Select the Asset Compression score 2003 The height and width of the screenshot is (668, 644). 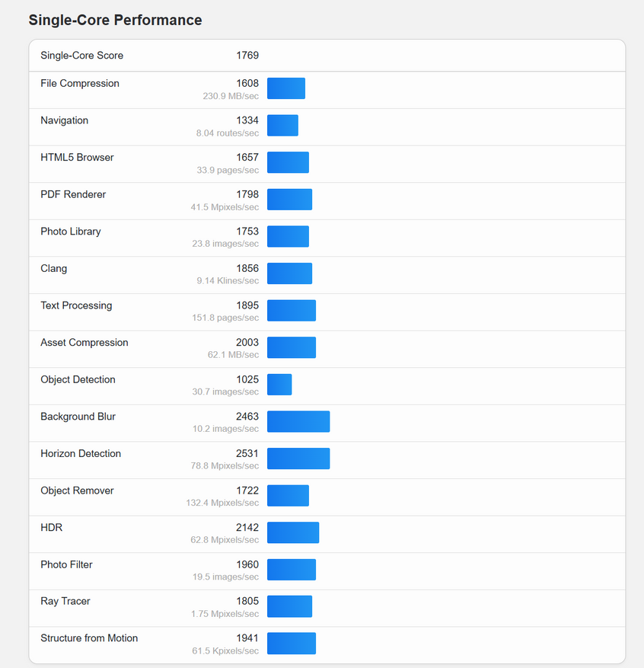[247, 343]
